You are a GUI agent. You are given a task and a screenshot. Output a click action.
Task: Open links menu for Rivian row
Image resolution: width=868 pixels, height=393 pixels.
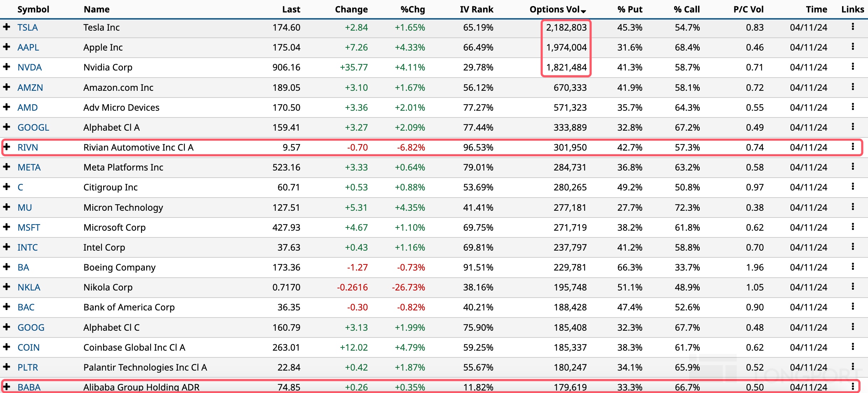(x=853, y=147)
